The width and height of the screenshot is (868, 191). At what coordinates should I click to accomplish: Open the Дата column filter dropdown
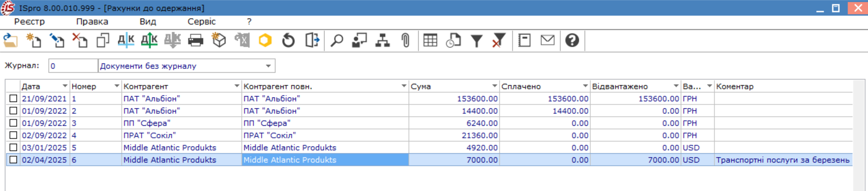pos(65,86)
